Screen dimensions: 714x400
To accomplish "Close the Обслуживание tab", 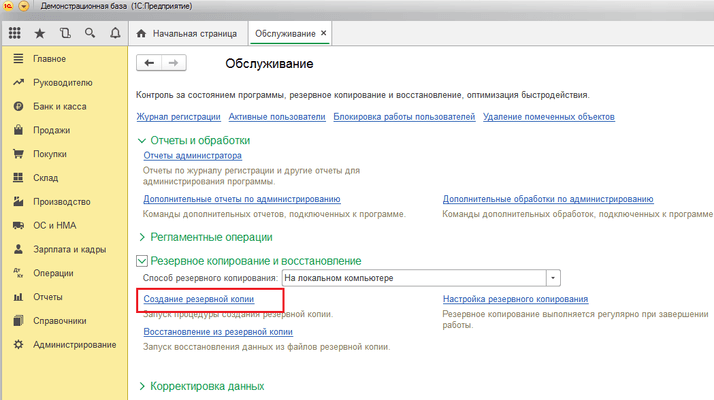I will pos(323,34).
